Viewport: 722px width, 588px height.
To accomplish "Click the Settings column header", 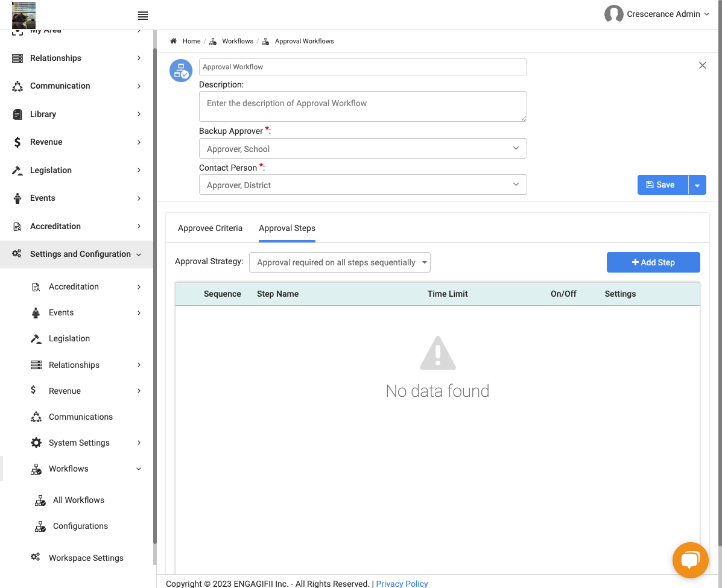I will 620,294.
